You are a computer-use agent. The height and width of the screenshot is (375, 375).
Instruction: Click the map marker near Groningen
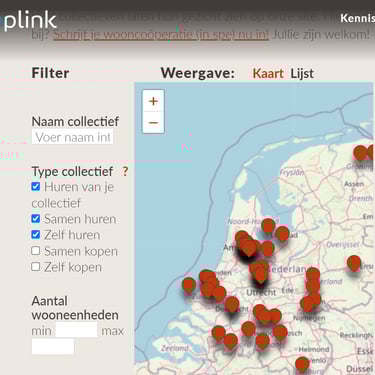click(x=360, y=153)
